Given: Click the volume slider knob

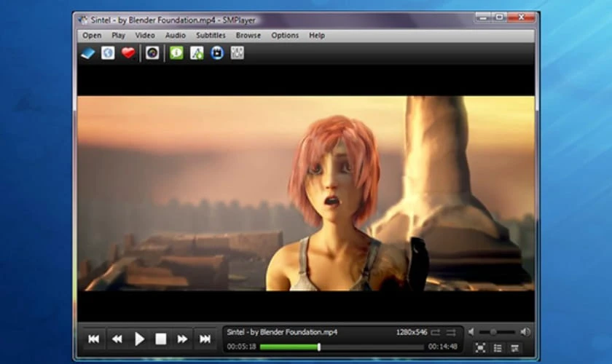Looking at the screenshot, I should coord(493,332).
